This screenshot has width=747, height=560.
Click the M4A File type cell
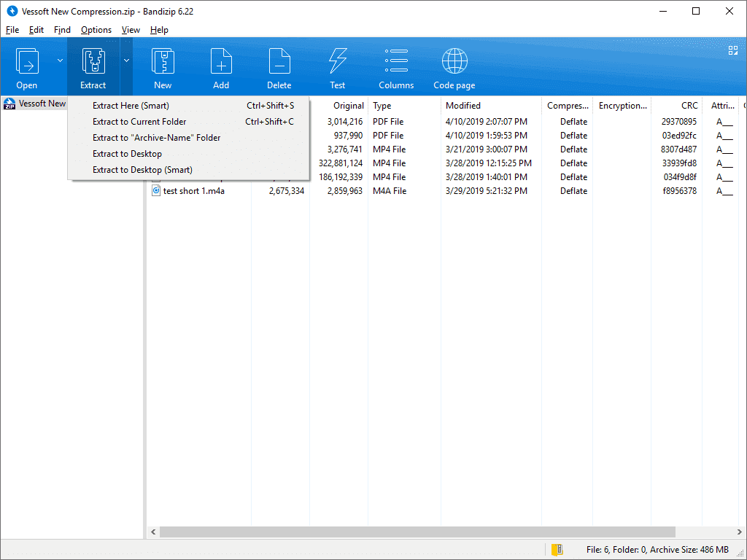(390, 191)
